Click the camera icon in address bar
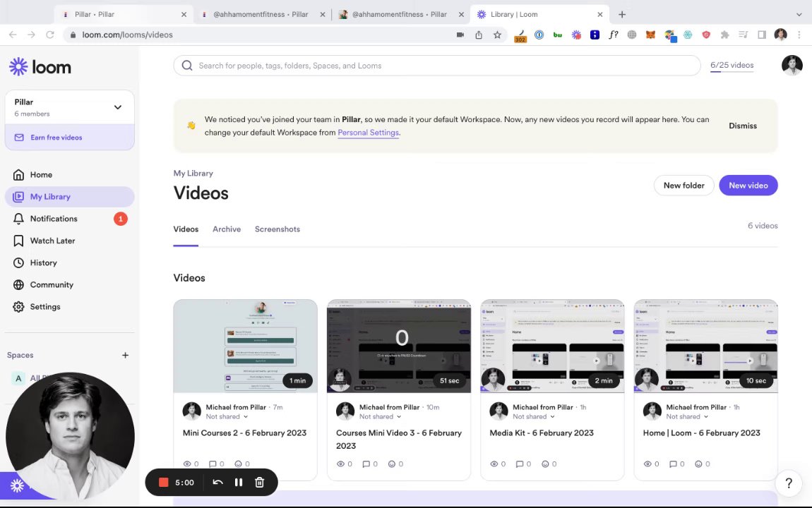Image resolution: width=812 pixels, height=508 pixels. click(460, 35)
